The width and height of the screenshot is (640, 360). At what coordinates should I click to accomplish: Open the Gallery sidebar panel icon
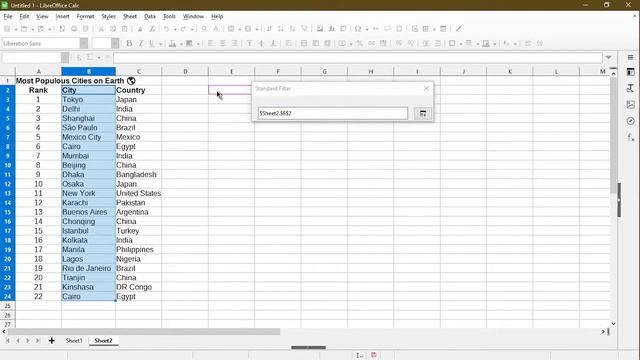[x=630, y=104]
